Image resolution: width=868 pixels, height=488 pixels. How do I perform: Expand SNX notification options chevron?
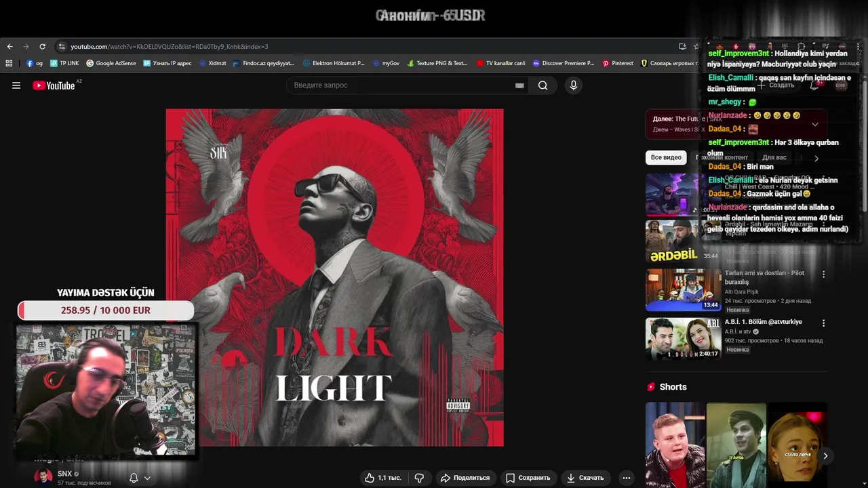pos(147,478)
